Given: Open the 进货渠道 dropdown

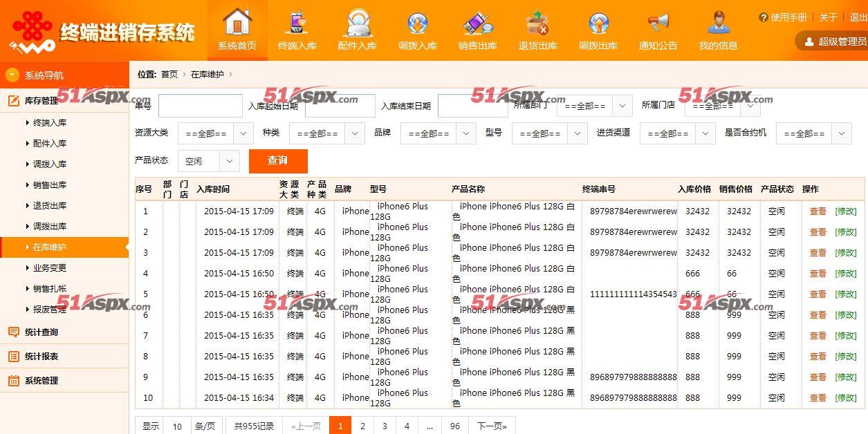Looking at the screenshot, I should click(x=677, y=133).
